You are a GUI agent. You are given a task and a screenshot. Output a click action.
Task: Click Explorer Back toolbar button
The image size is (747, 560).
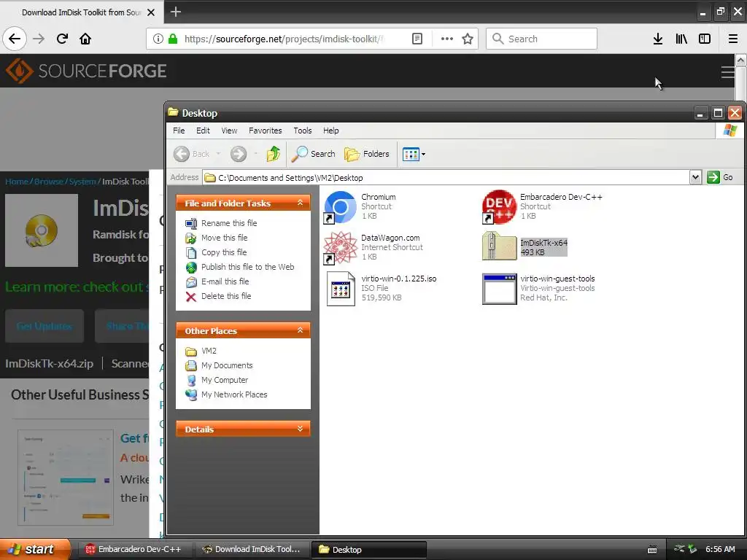pyautogui.click(x=192, y=154)
